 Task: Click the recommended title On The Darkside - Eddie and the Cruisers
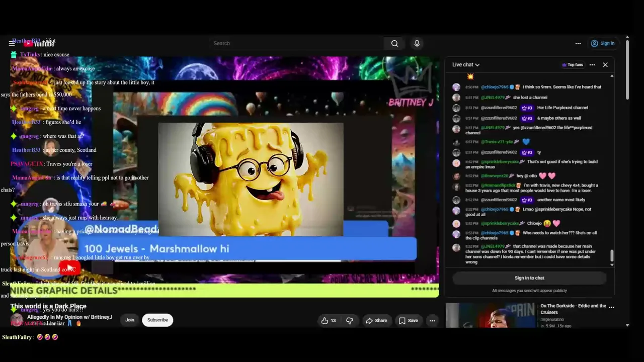(573, 309)
